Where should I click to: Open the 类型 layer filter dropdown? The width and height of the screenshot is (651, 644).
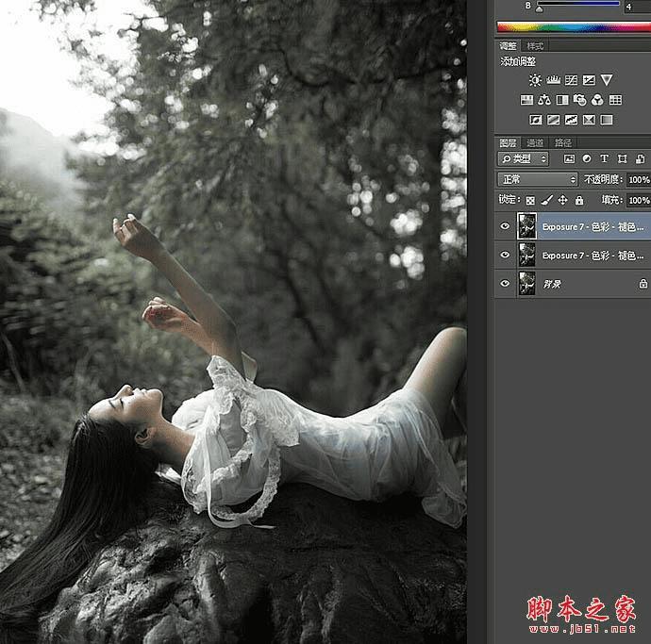523,158
